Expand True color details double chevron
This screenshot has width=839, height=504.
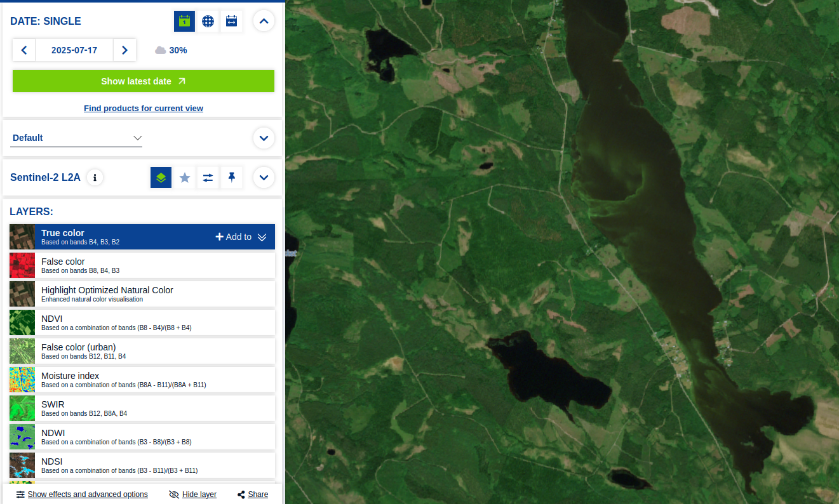point(262,237)
